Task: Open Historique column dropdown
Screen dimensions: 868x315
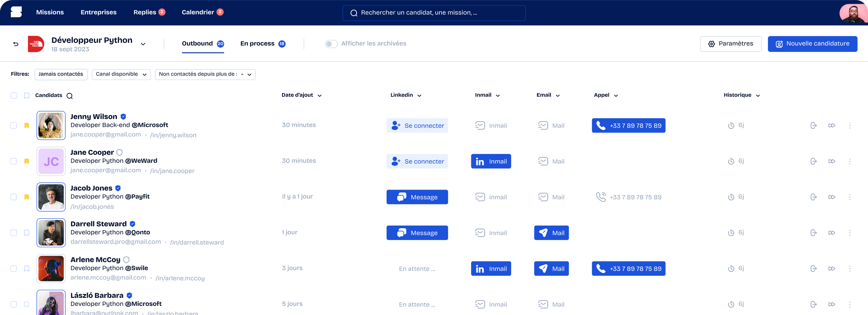Action: click(x=742, y=95)
